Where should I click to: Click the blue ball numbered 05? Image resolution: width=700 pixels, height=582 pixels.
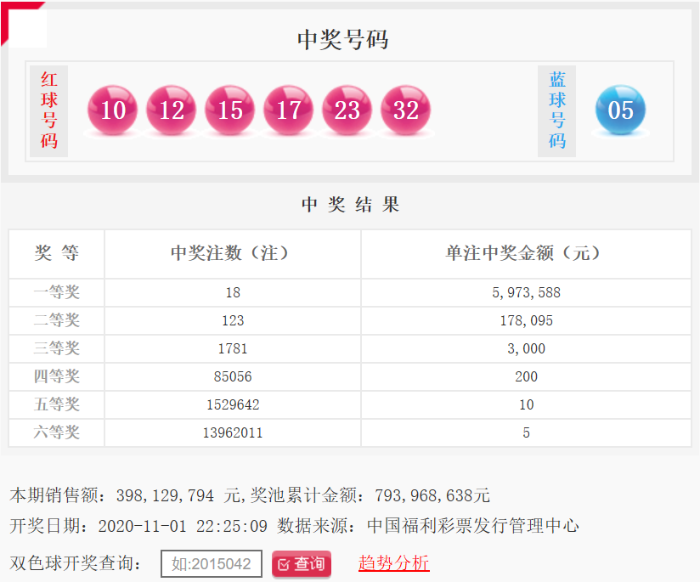click(x=621, y=110)
